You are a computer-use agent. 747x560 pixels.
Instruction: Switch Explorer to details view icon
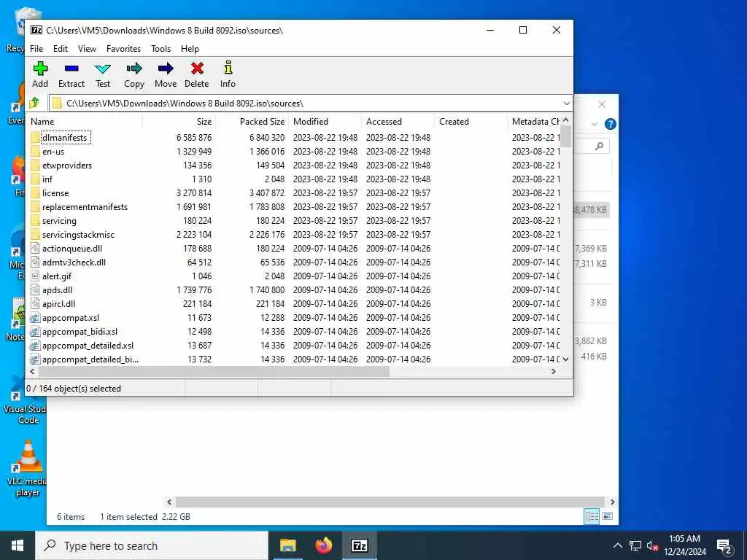pos(592,516)
